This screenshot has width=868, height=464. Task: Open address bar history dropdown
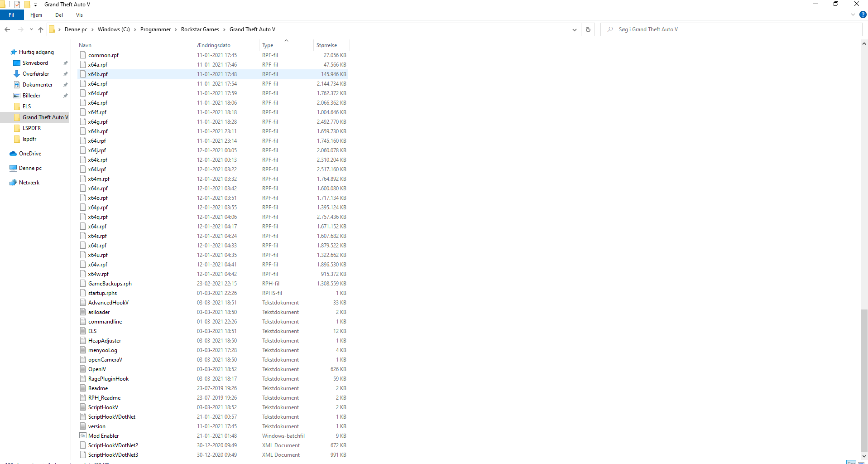pyautogui.click(x=575, y=29)
